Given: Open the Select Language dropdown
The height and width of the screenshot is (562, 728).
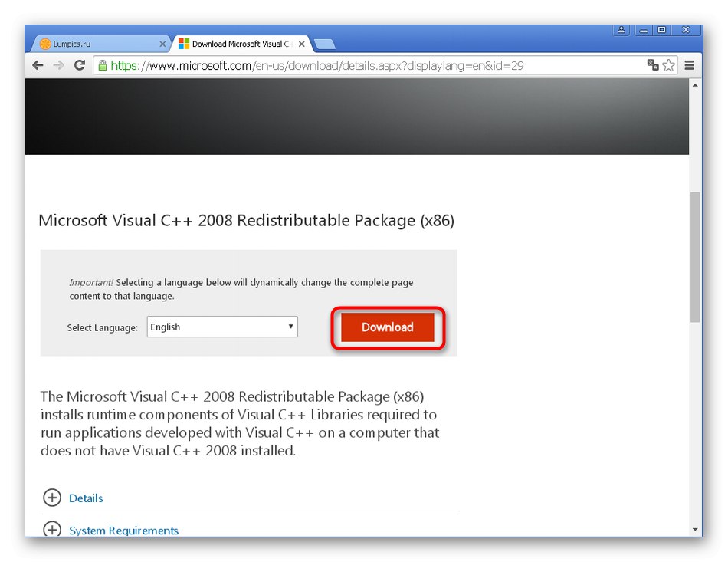Looking at the screenshot, I should (x=222, y=327).
